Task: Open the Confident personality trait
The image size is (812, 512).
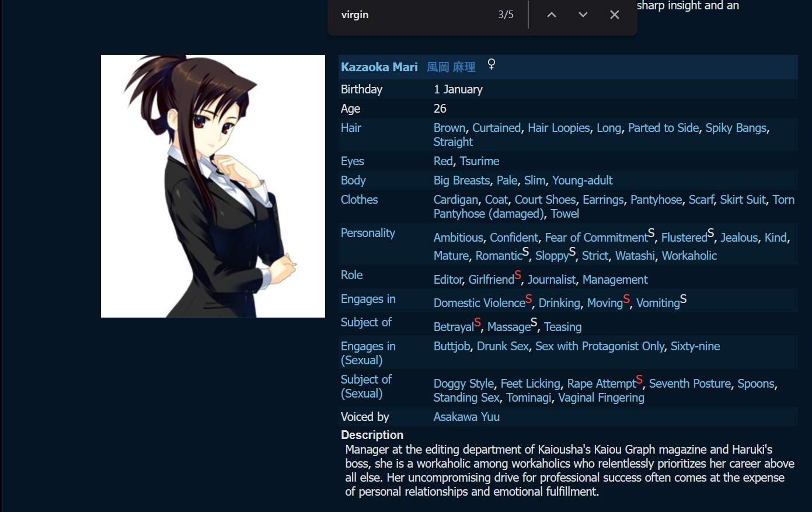Action: coord(514,238)
